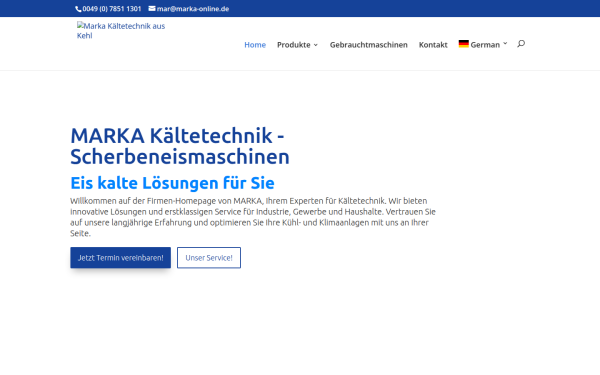Call phone number 0049 (0) 7851 1301
Viewport: 600px width, 375px height.
[x=112, y=9]
